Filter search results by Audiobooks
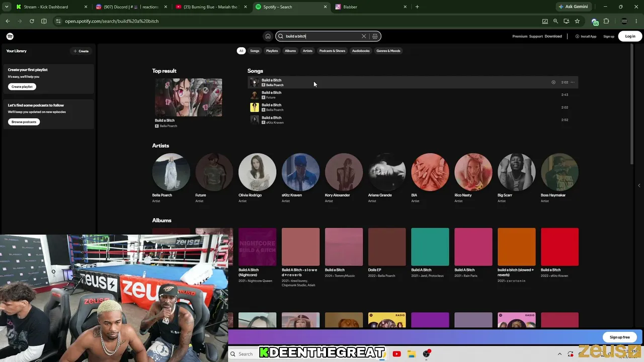This screenshot has width=644, height=362. [361, 51]
